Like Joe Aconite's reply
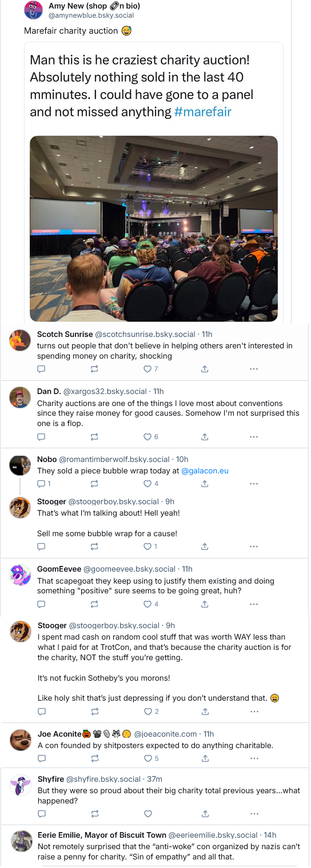Viewport: 311px width, 868px height. pyautogui.click(x=147, y=758)
